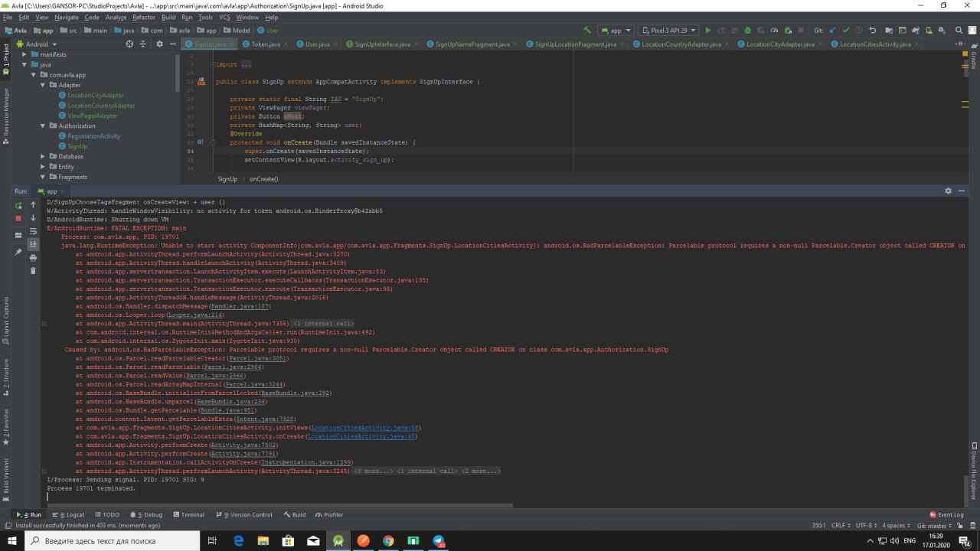The image size is (980, 551).
Task: Open the Profiler tool window
Action: coord(328,515)
